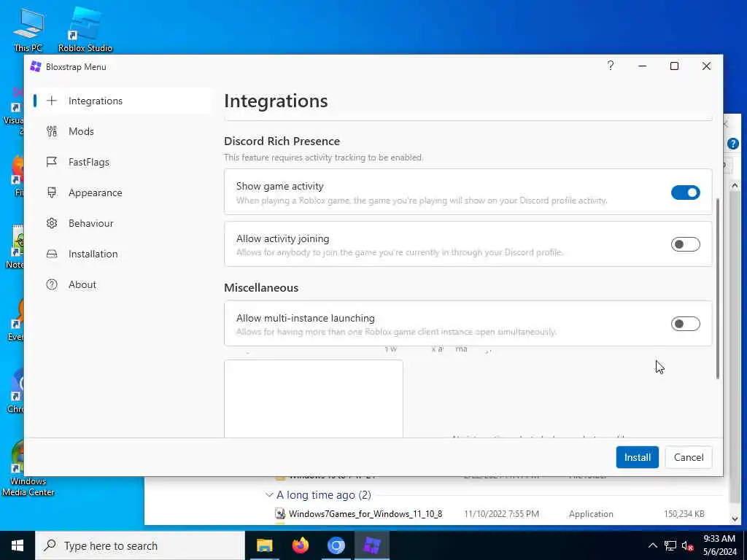This screenshot has width=747, height=560.
Task: Click the FastFlags flag icon
Action: point(52,162)
